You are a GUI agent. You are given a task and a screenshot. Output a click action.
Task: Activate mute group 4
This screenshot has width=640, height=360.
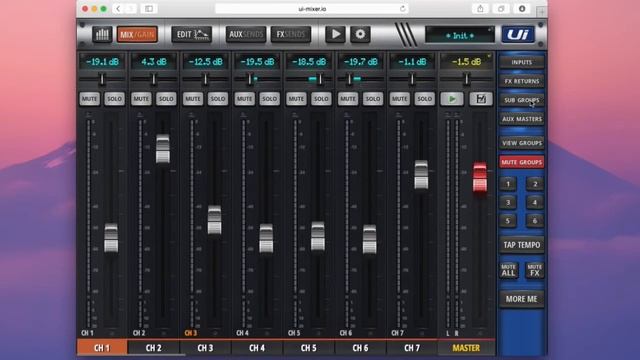pyautogui.click(x=535, y=202)
